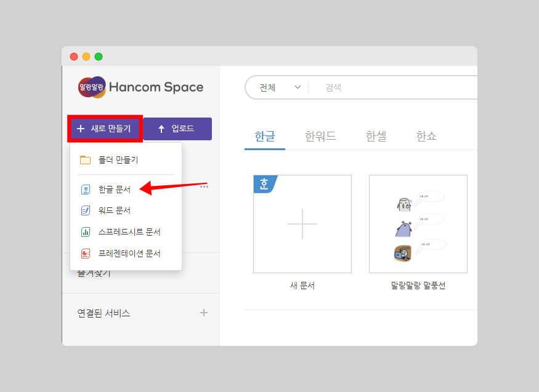Choose 스프레드시트 문서 from the menu
This screenshot has width=539, height=392.
[x=126, y=232]
